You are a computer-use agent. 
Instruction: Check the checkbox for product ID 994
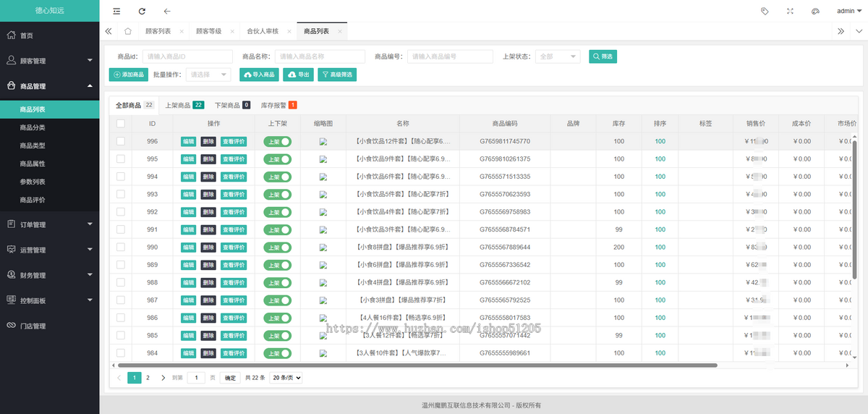121,177
